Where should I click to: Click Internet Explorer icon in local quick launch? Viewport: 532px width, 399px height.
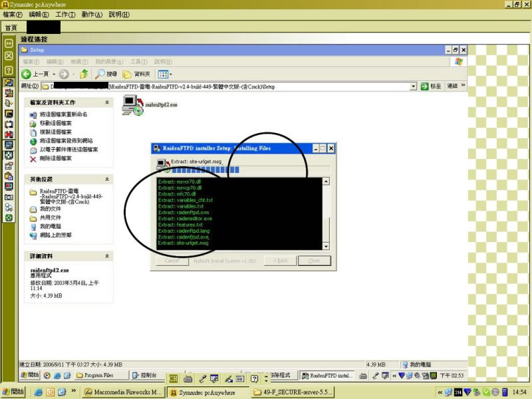(39, 392)
